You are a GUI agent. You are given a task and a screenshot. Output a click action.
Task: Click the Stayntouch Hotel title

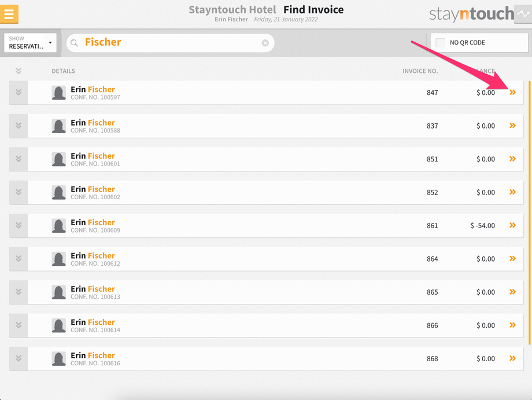[232, 9]
